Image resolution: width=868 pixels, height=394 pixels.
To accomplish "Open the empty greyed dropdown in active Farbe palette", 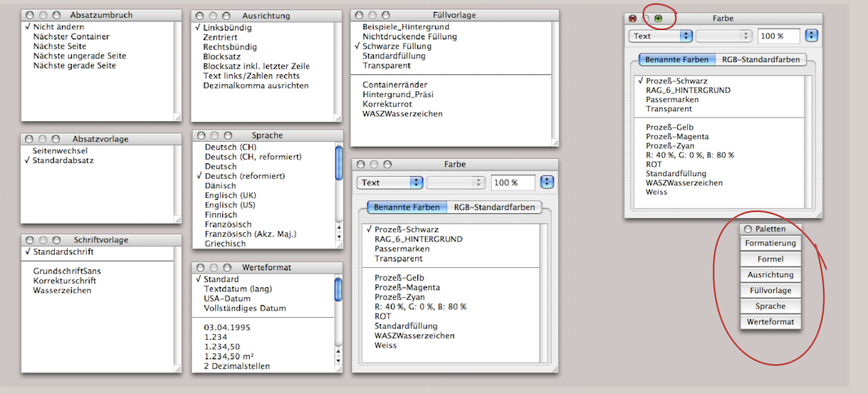I will tap(723, 36).
